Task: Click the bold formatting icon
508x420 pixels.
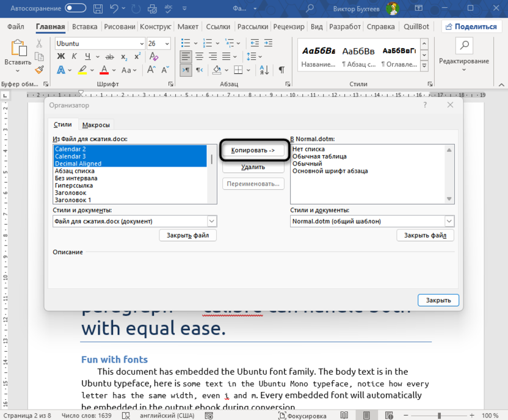Action: (60, 56)
